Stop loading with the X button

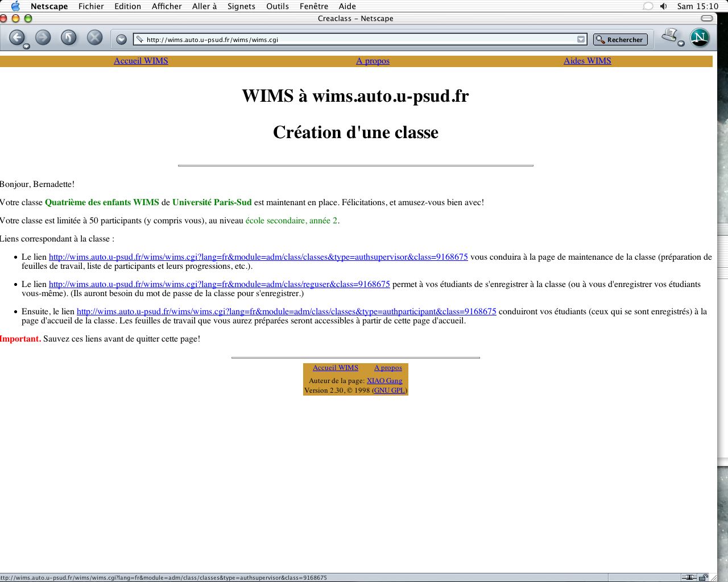pos(95,38)
